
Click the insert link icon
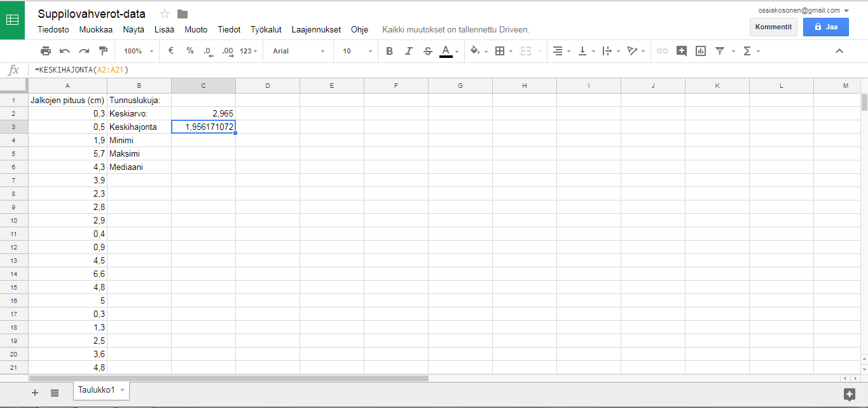click(x=663, y=51)
